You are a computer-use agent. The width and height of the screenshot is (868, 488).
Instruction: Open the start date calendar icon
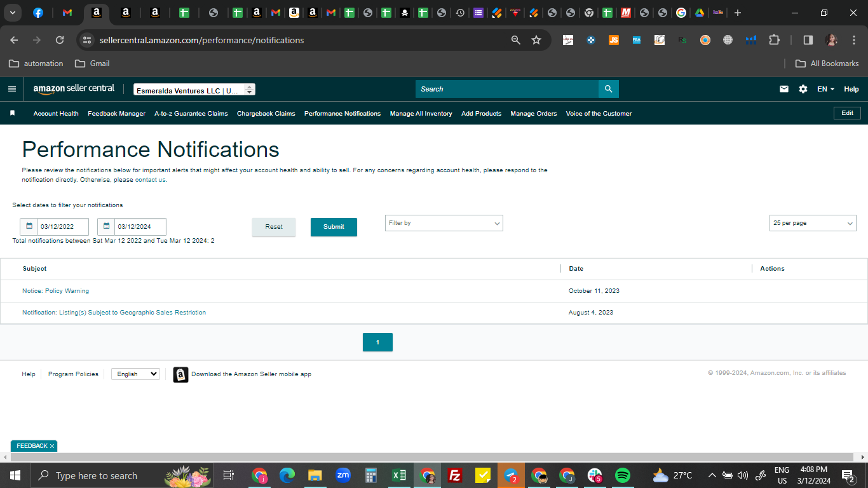point(29,226)
